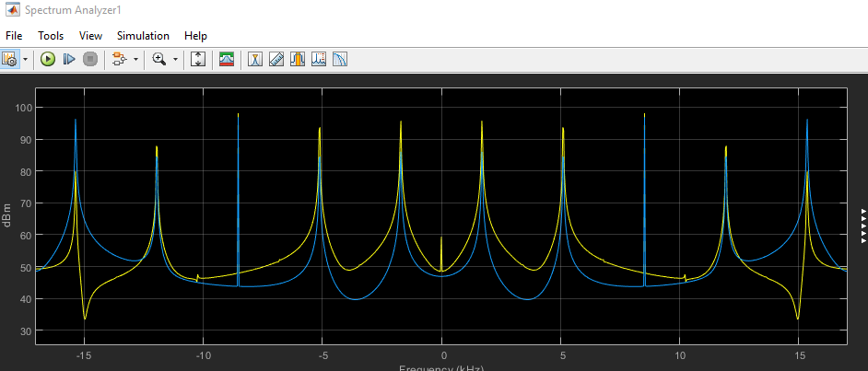
Task: Click the Highlight Simulink Block icon
Action: (118, 59)
